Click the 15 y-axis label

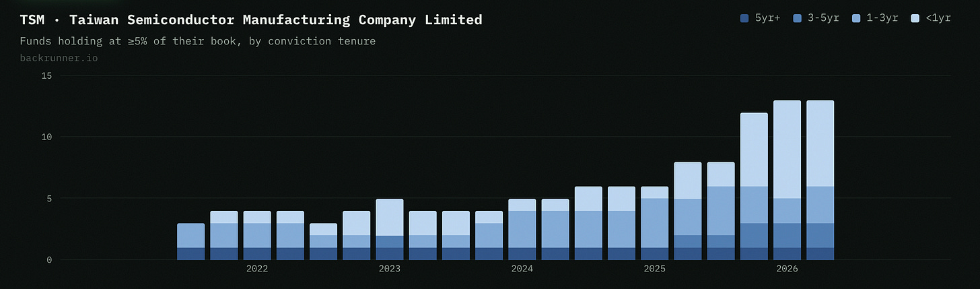click(46, 75)
